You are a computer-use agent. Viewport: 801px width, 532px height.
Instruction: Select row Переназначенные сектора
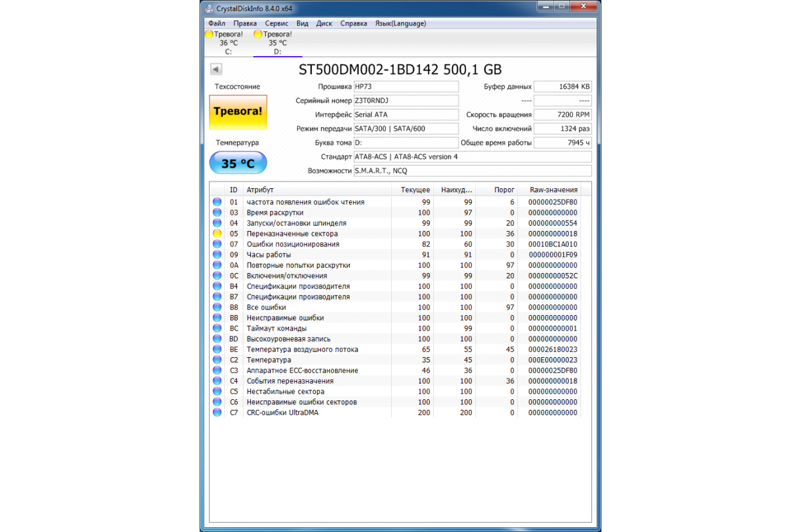396,234
